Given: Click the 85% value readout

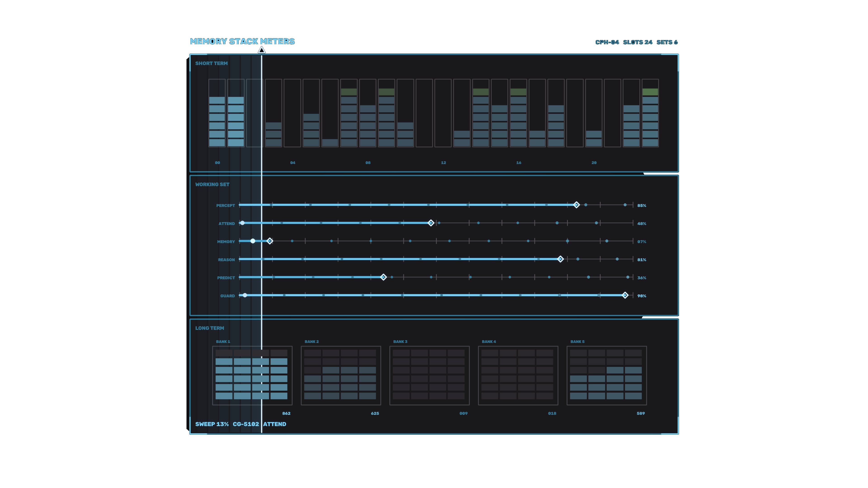Looking at the screenshot, I should coord(642,205).
